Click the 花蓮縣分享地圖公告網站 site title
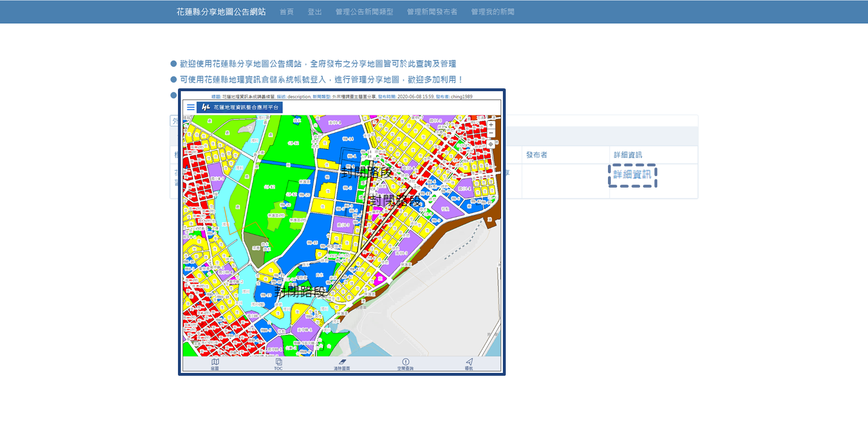The height and width of the screenshot is (436, 868). coord(221,12)
